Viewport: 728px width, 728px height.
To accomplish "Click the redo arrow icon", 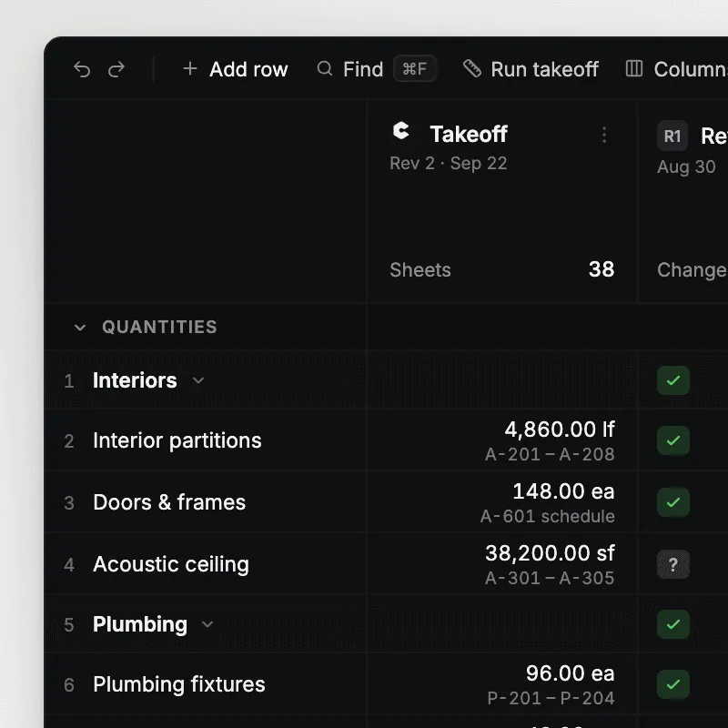I will pos(116,70).
